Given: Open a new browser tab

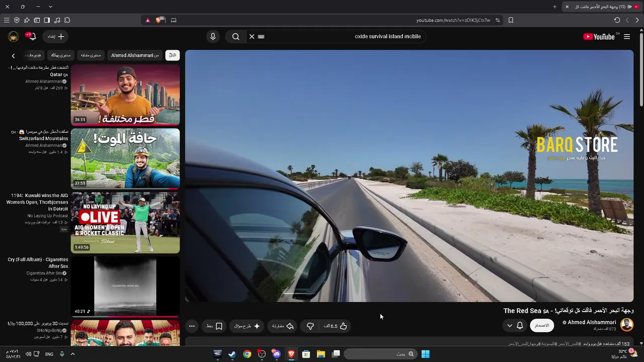Looking at the screenshot, I should [x=555, y=7].
